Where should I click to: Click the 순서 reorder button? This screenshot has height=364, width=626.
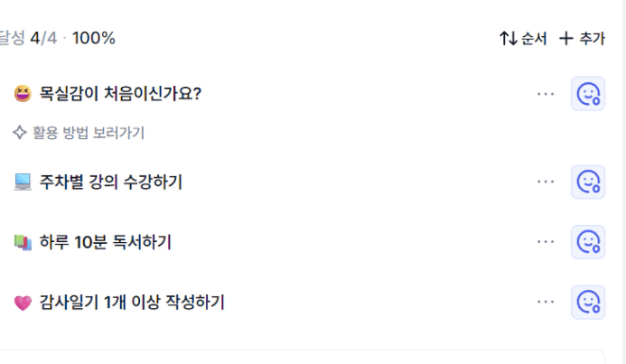pyautogui.click(x=523, y=39)
